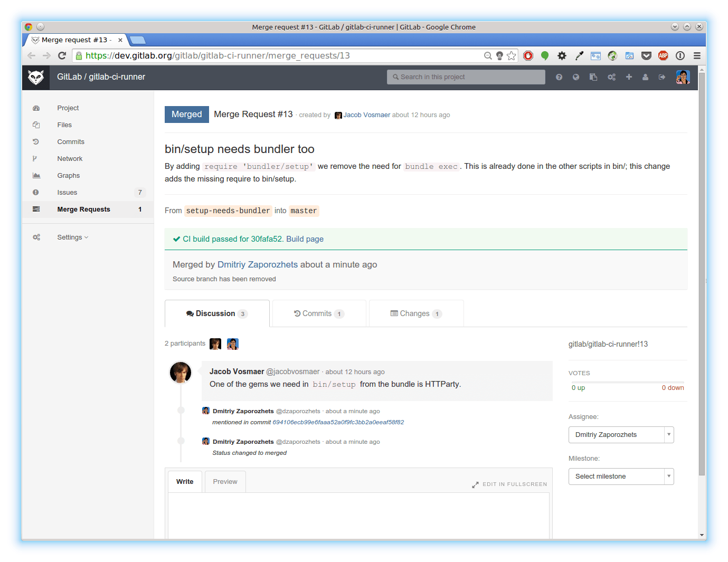Open the Commits section in the sidebar

[71, 141]
